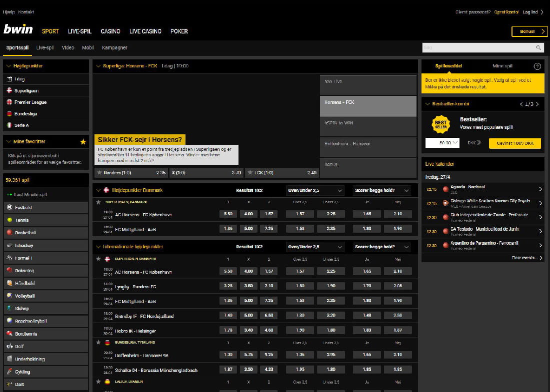
Task: Click the I dag calendar icon
Action: (9, 79)
